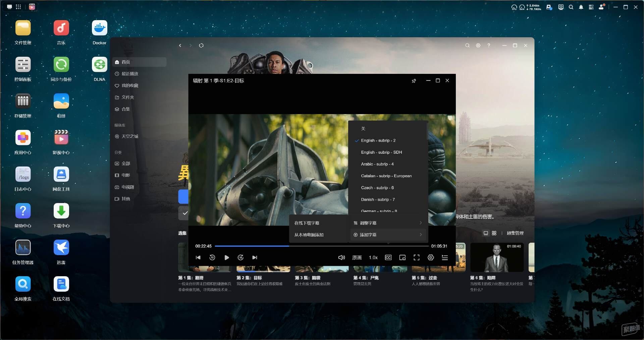Fast forward 10 seconds

click(x=240, y=257)
